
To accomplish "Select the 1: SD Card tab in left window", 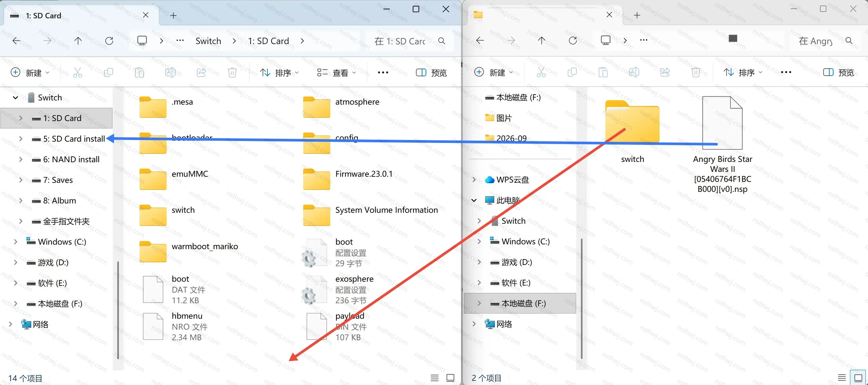I will click(x=80, y=15).
